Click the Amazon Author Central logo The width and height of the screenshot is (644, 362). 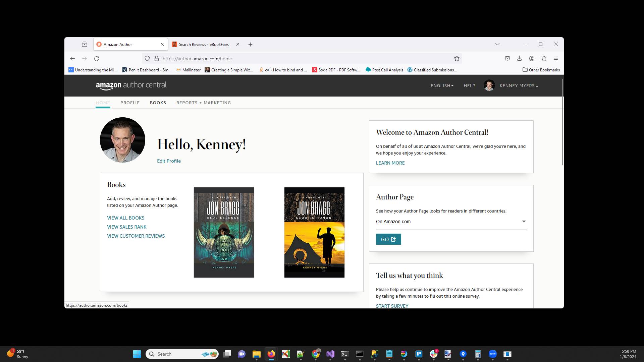[131, 85]
